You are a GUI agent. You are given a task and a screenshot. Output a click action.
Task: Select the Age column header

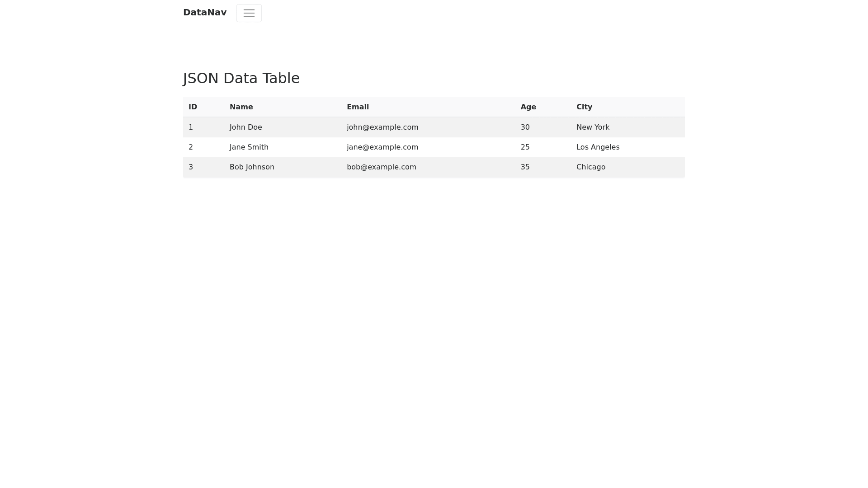coord(528,107)
